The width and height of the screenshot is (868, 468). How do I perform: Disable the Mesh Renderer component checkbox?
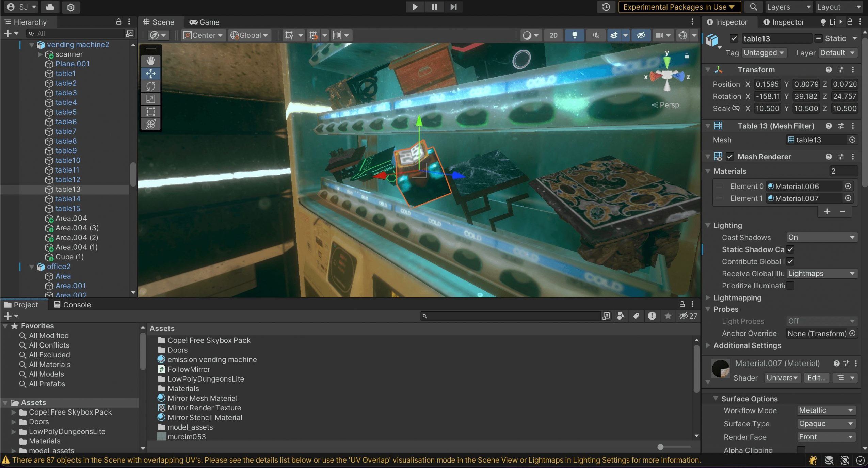coord(730,157)
